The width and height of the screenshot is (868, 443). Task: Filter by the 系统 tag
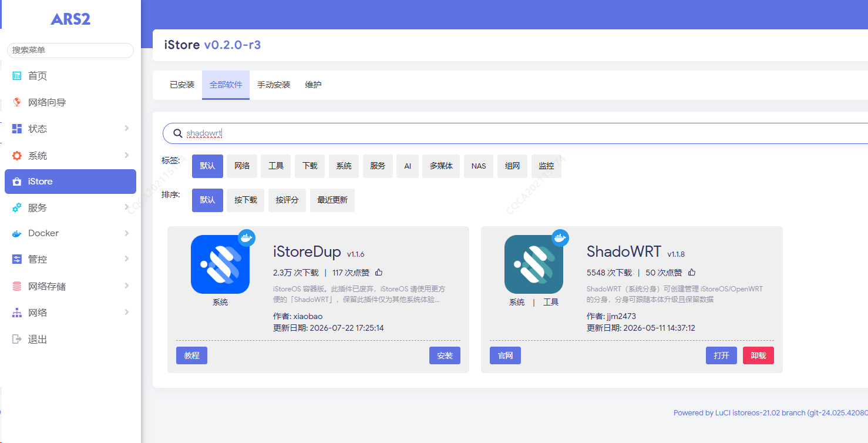(x=344, y=166)
